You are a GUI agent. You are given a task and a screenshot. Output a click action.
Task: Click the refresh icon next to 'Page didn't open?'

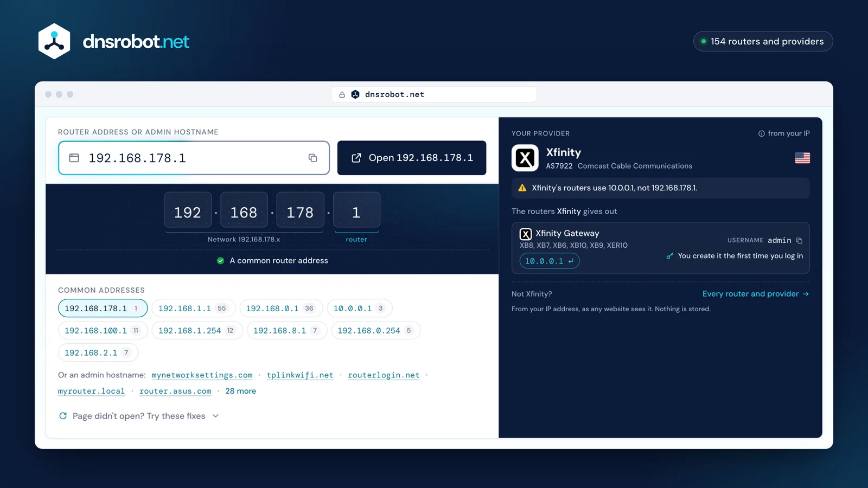[x=63, y=416]
